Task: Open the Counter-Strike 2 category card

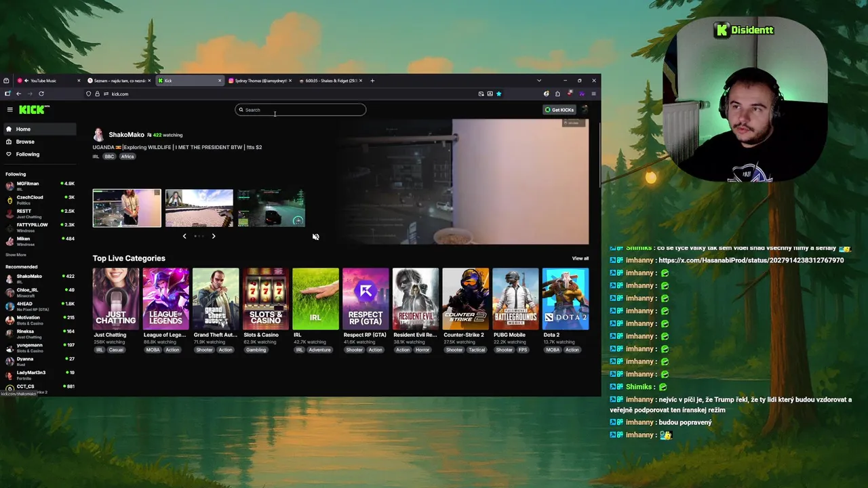Action: click(x=465, y=299)
